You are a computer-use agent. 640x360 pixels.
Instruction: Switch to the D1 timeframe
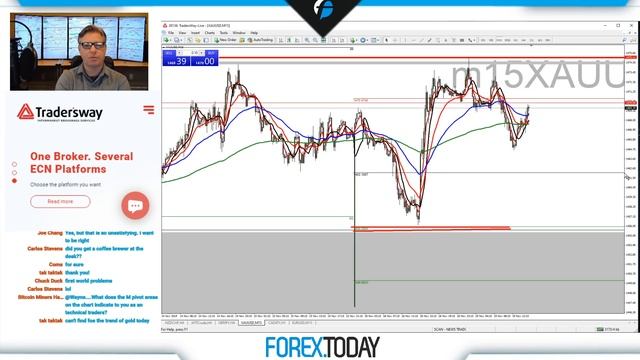pyautogui.click(x=531, y=40)
